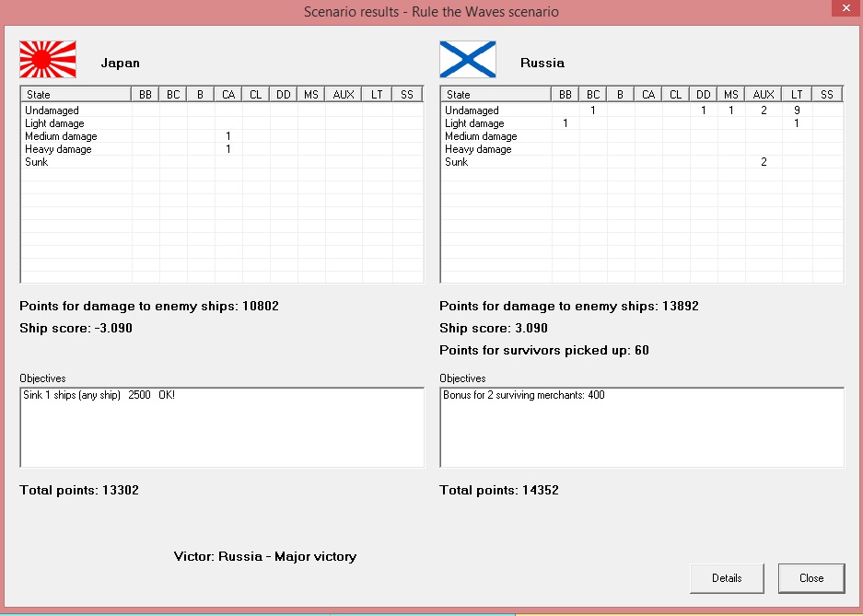The image size is (863, 616).
Task: Select the 'Sink 1 ships (any ship)' objective
Action: pos(99,395)
